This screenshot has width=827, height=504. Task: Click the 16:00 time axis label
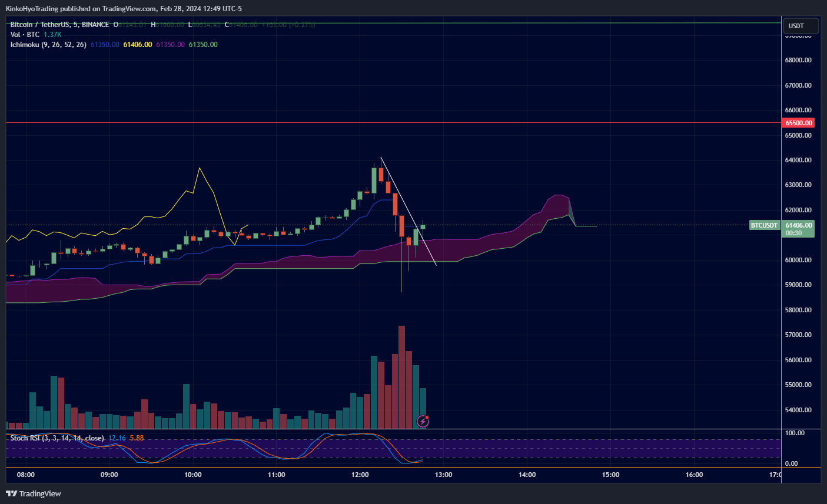pyautogui.click(x=695, y=475)
